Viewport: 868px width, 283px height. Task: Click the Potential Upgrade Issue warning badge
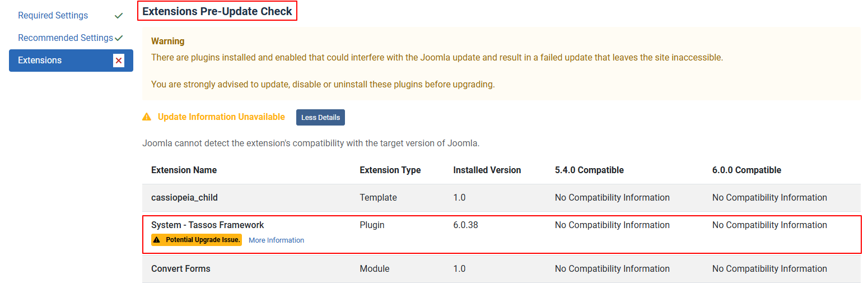coord(197,240)
